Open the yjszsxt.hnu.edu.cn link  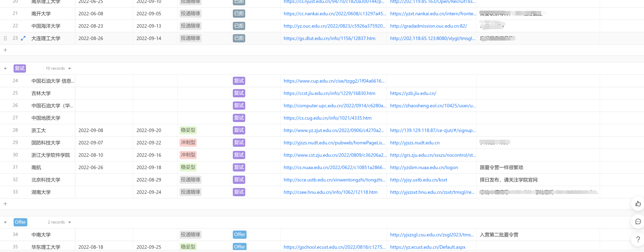click(432, 192)
